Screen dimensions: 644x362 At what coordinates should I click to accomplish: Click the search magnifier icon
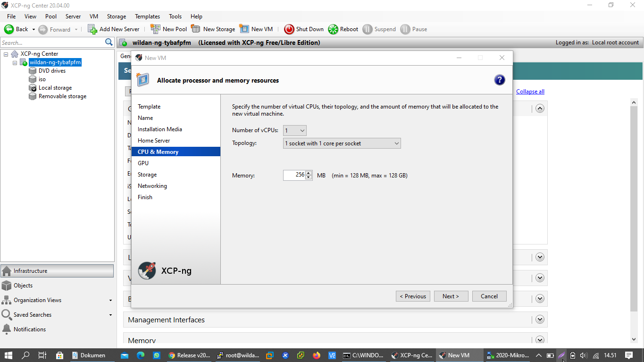109,42
